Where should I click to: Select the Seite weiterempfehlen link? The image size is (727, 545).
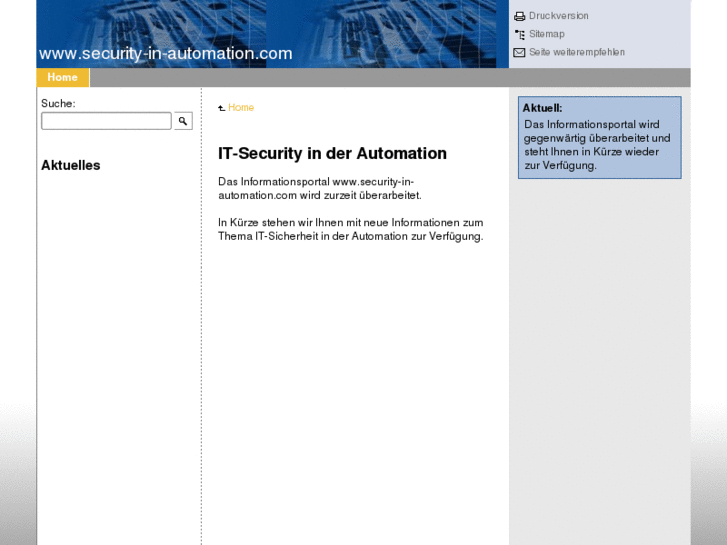coord(576,52)
